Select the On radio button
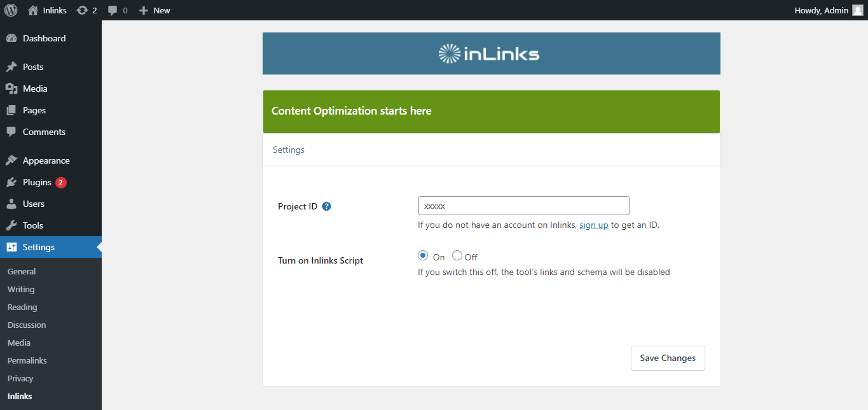This screenshot has width=868, height=410. (x=423, y=255)
